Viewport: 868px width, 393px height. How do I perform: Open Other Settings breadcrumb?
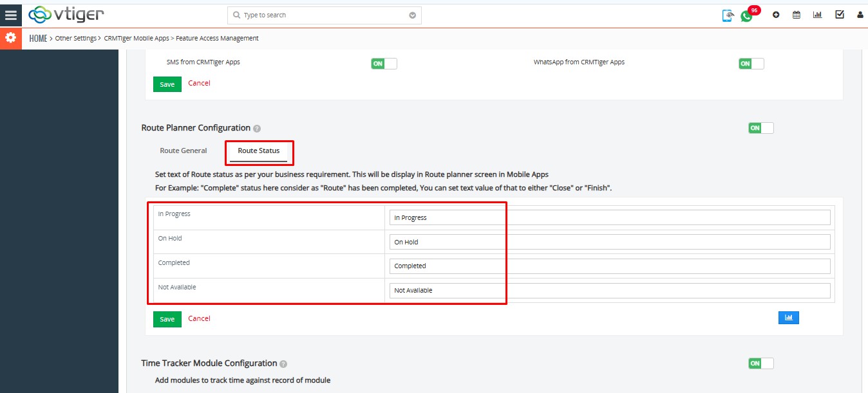coord(76,39)
